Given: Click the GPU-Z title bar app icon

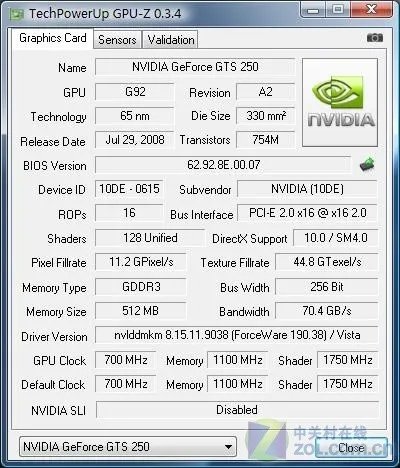Looking at the screenshot, I should click(16, 14).
